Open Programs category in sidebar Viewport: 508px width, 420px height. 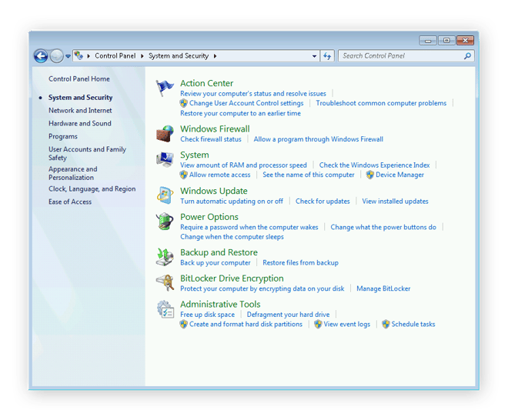pos(63,136)
